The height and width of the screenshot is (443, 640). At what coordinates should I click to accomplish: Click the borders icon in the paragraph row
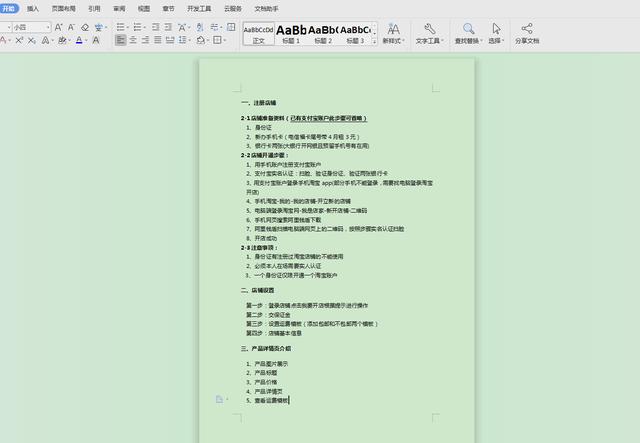coord(217,40)
